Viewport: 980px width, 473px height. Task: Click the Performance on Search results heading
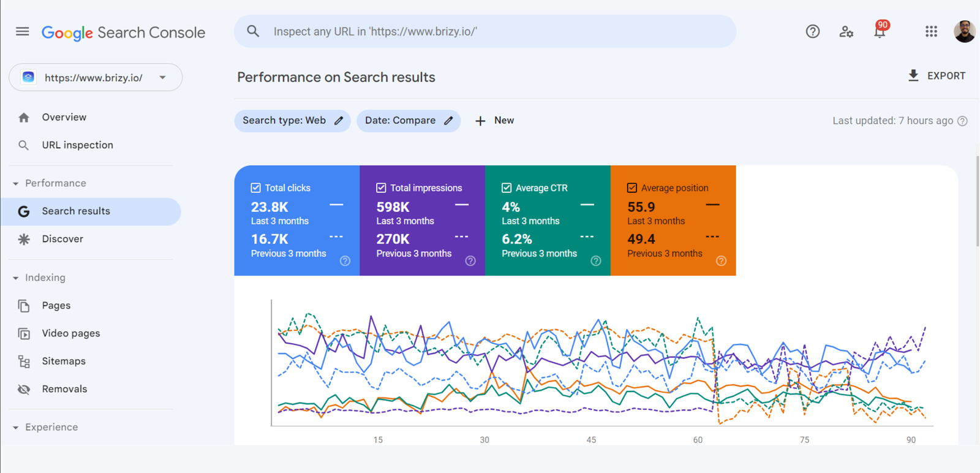tap(336, 77)
